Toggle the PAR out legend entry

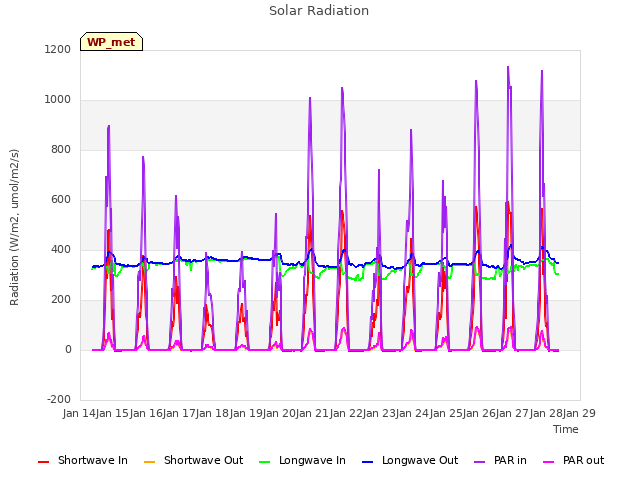573,460
